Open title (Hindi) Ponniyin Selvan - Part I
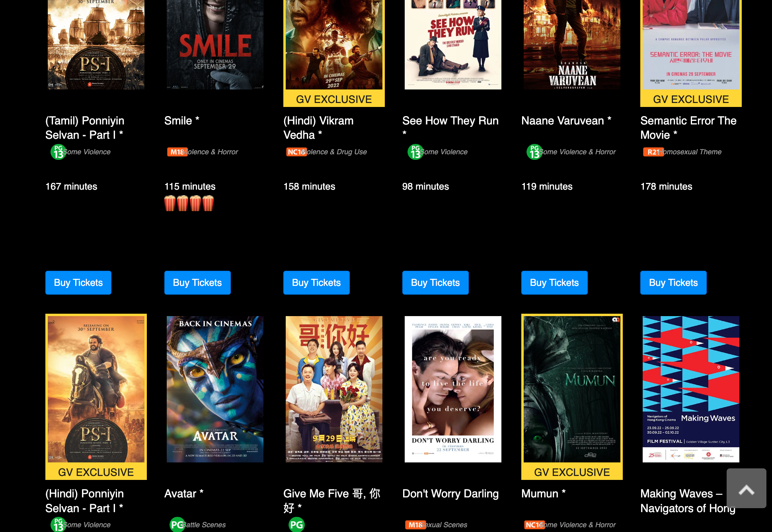Image resolution: width=772 pixels, height=532 pixels. [x=84, y=501]
